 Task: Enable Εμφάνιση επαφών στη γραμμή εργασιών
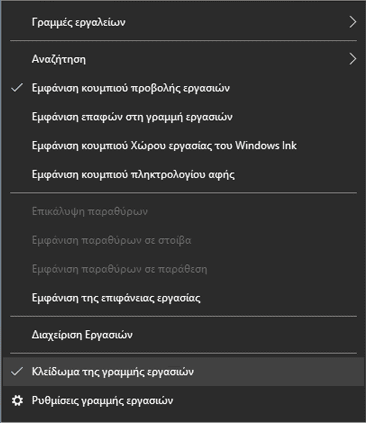point(183,117)
